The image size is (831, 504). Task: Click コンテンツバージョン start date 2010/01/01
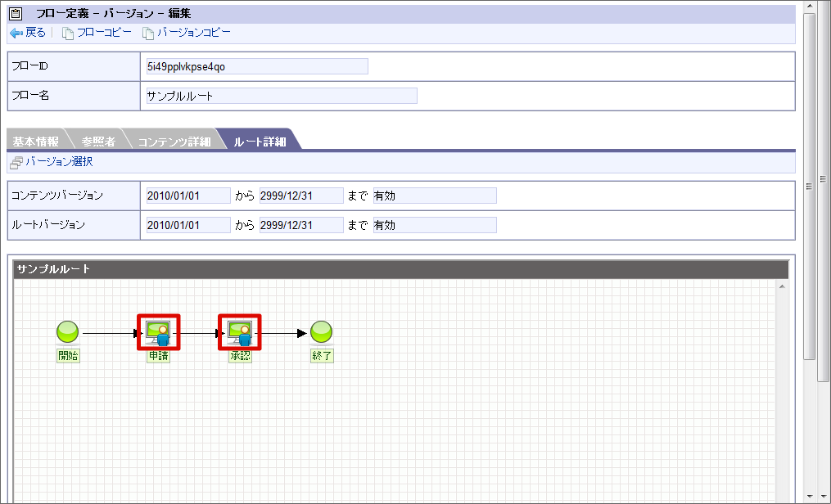[188, 196]
